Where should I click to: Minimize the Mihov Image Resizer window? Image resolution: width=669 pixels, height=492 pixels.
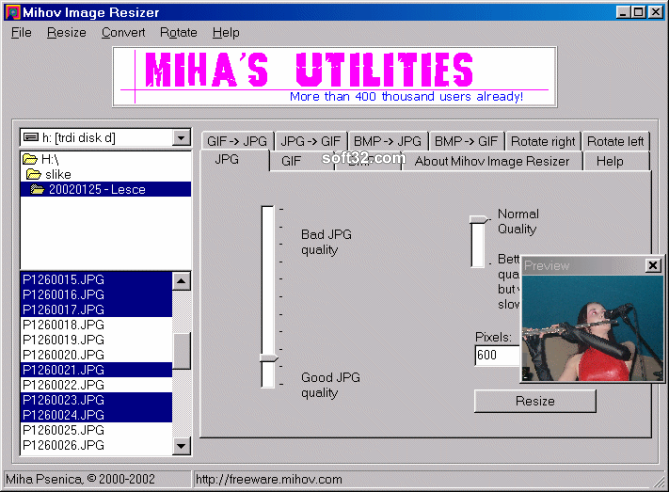[x=623, y=12]
